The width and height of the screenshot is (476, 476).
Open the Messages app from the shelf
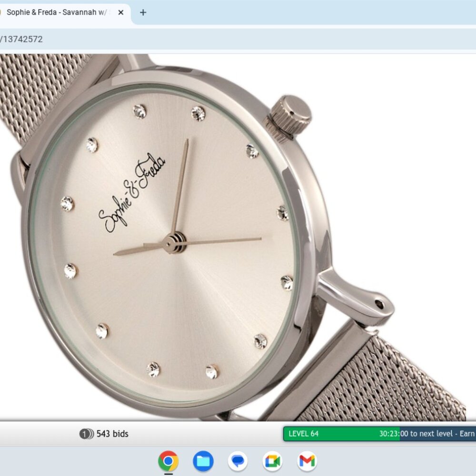coord(238,461)
